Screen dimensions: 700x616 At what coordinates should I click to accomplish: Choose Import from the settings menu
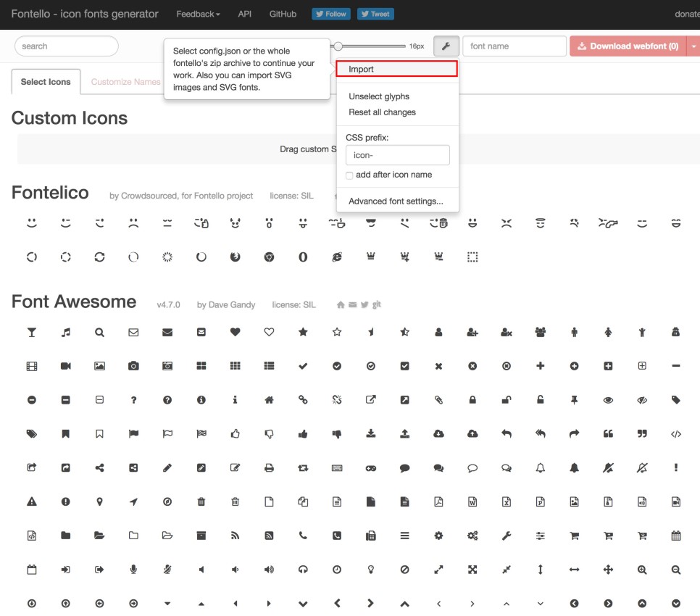click(x=396, y=69)
